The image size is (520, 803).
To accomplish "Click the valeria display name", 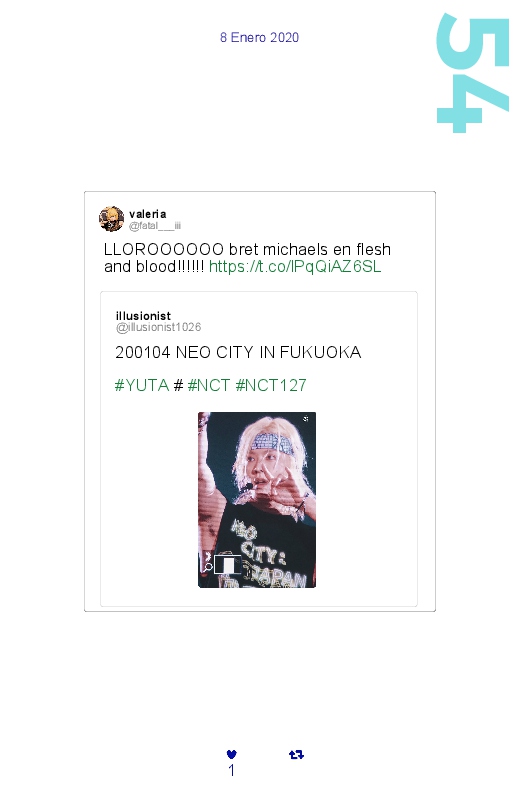I will coord(148,214).
